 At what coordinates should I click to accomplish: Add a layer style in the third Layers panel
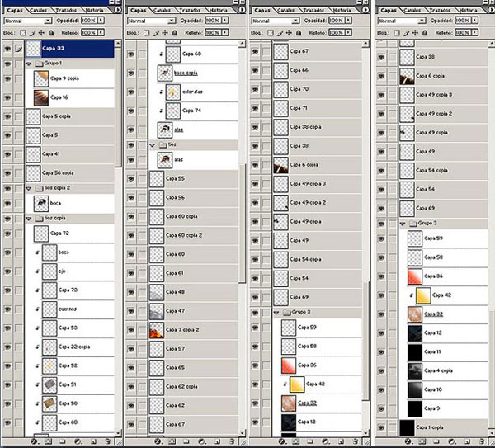coord(281,441)
